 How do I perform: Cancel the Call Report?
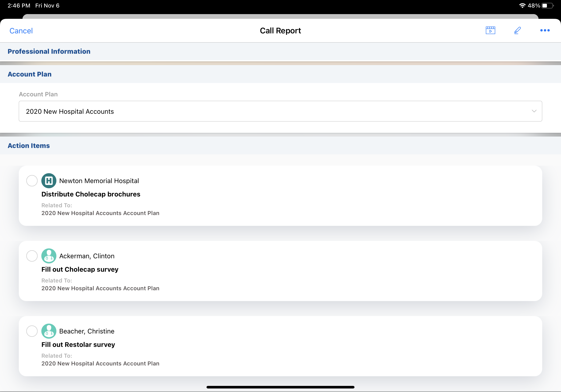[21, 31]
